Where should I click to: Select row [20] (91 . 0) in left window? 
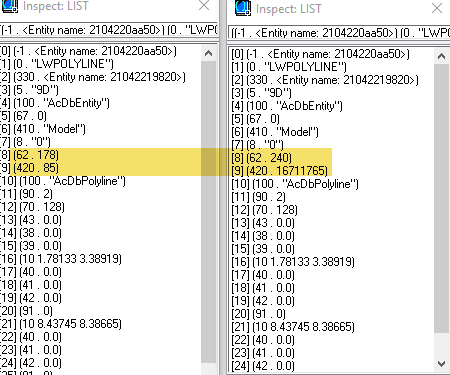point(26,311)
